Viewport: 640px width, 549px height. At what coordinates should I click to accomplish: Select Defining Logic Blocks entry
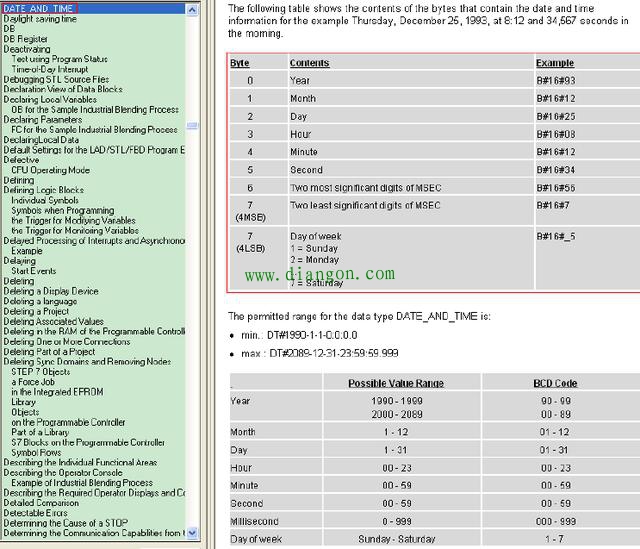coord(44,190)
